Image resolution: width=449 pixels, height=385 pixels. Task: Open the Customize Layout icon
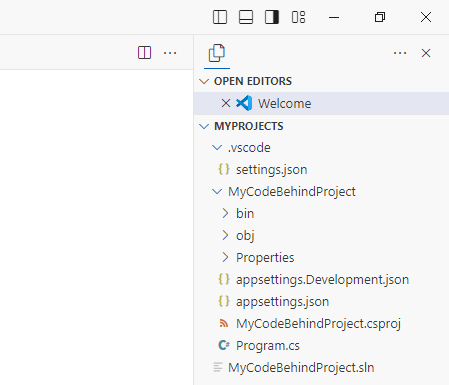click(298, 17)
